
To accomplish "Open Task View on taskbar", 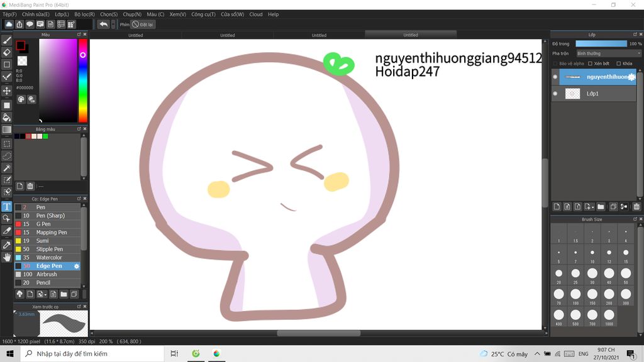I will coord(174,353).
